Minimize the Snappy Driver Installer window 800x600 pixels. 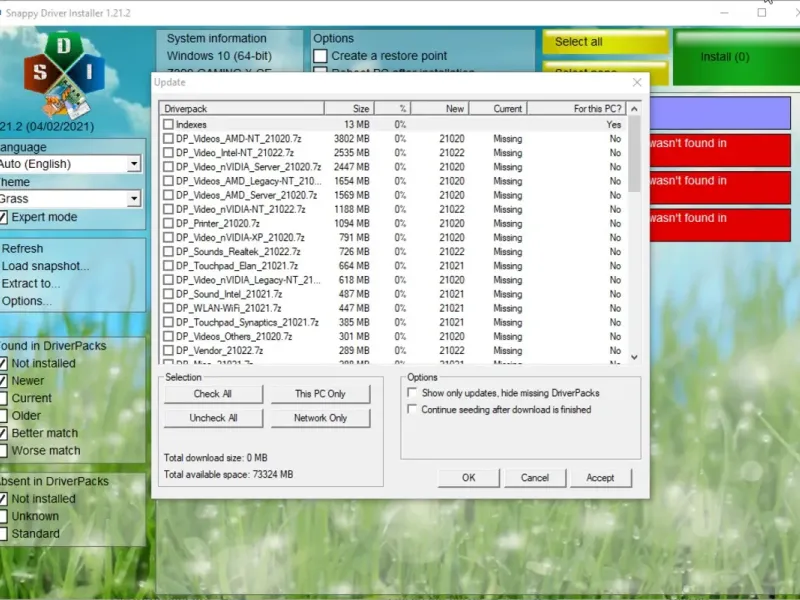coord(724,13)
